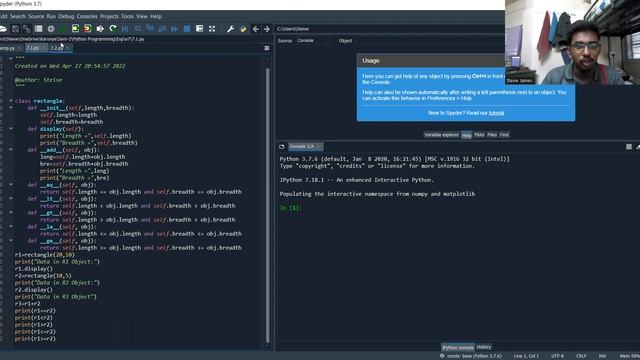Open the Run menu
This screenshot has width=640, height=360.
click(51, 16)
